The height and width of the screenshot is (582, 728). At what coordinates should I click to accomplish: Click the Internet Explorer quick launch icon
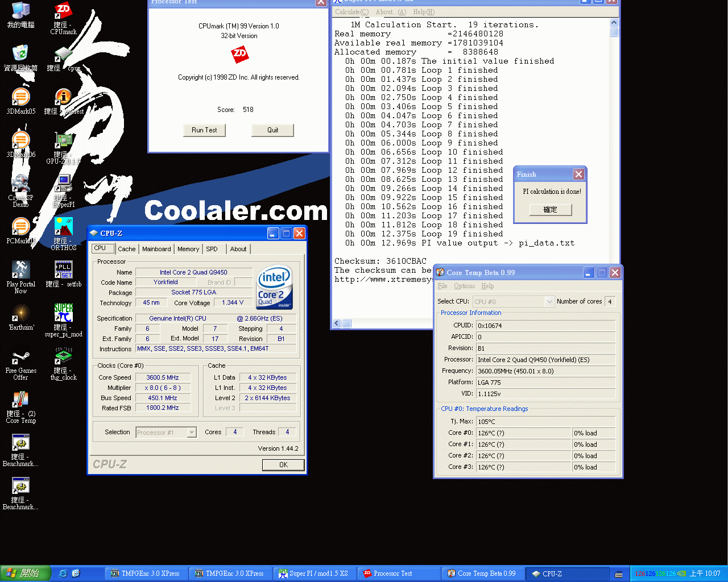point(63,573)
